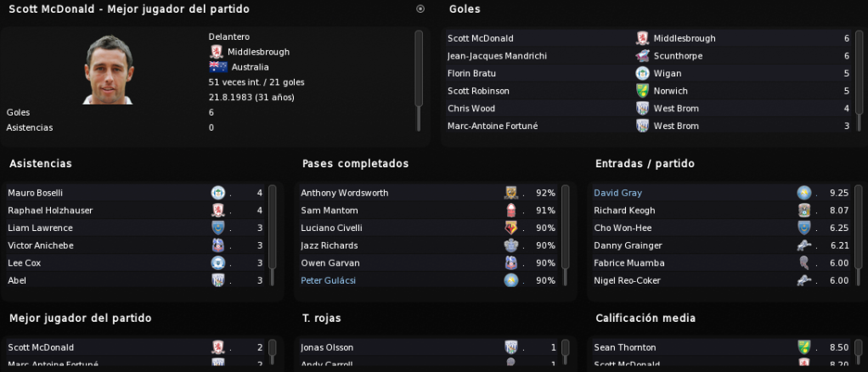Click Norwich badge beside Sean Thornton
The image size is (868, 372).
pyautogui.click(x=803, y=347)
